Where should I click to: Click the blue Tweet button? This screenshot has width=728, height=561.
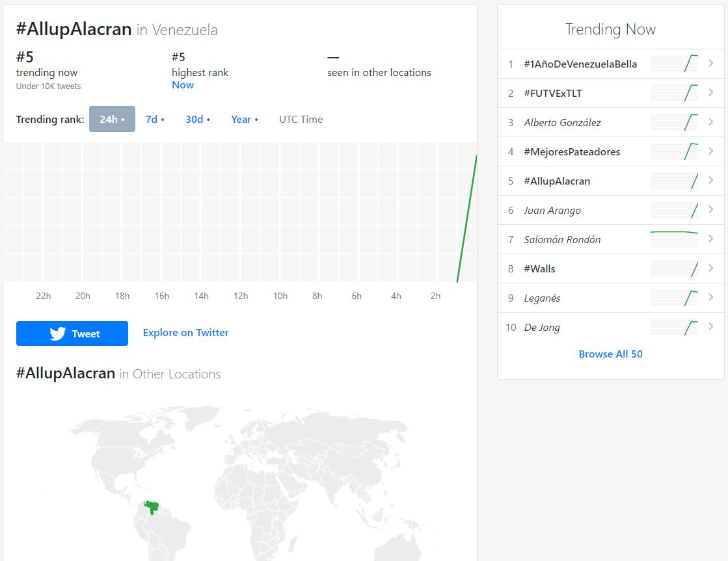tap(72, 333)
